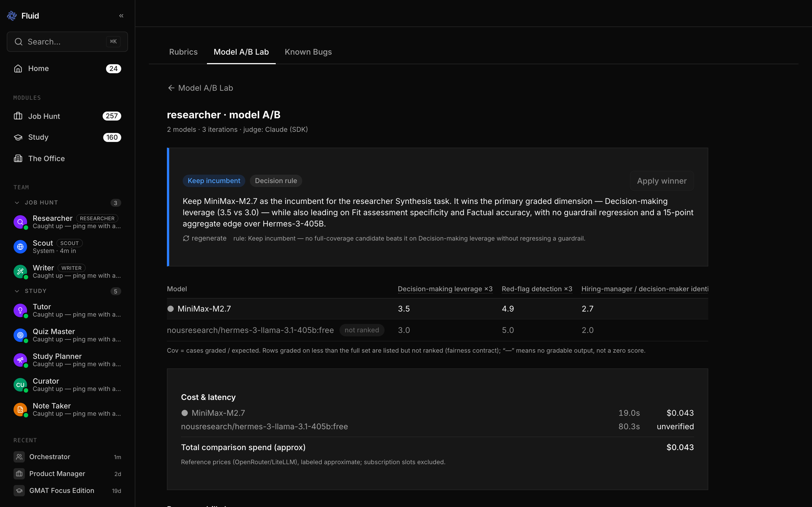
Task: Click the Apply winner button
Action: click(662, 181)
